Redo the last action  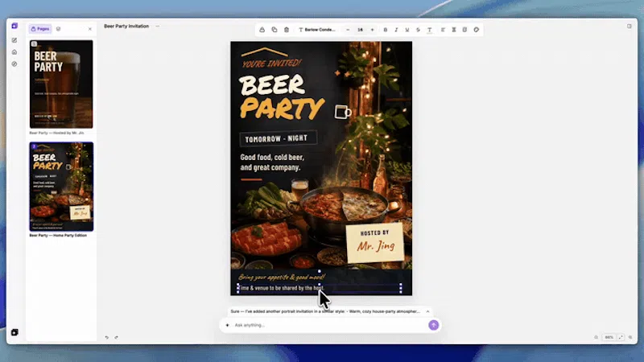tap(116, 337)
